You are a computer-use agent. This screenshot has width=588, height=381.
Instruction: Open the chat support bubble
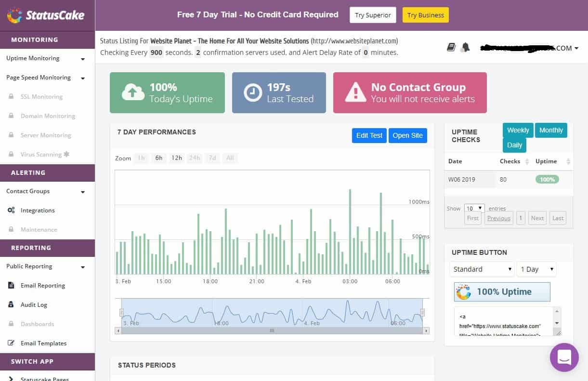(564, 357)
